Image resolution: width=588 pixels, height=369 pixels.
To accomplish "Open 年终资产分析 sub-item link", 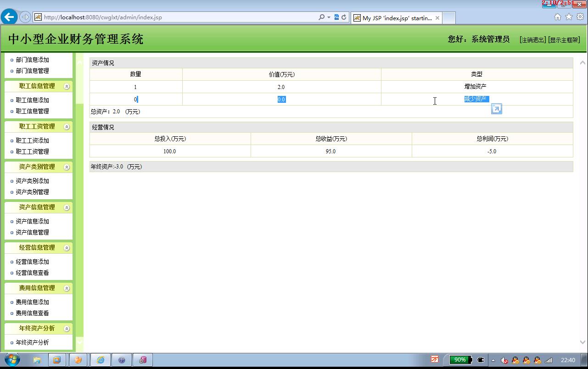I will click(32, 342).
